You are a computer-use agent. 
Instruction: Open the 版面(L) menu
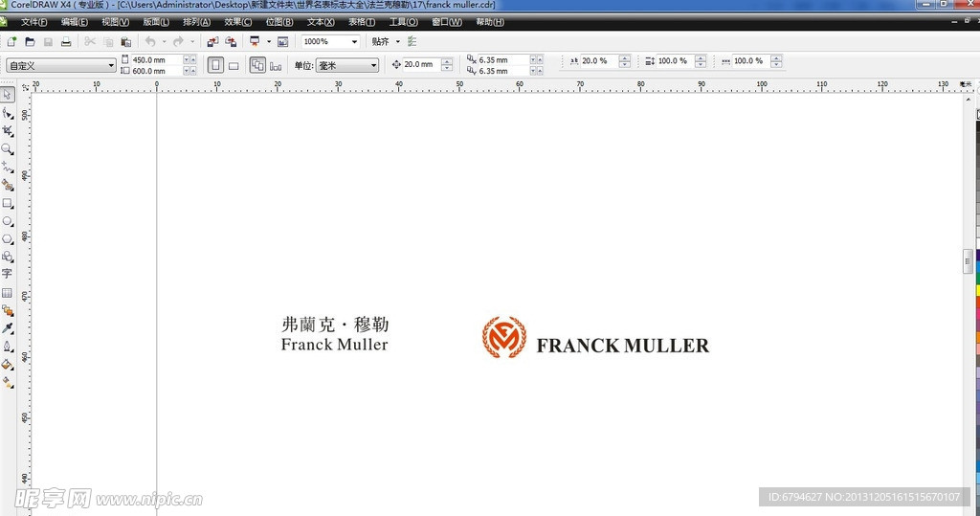tap(156, 22)
